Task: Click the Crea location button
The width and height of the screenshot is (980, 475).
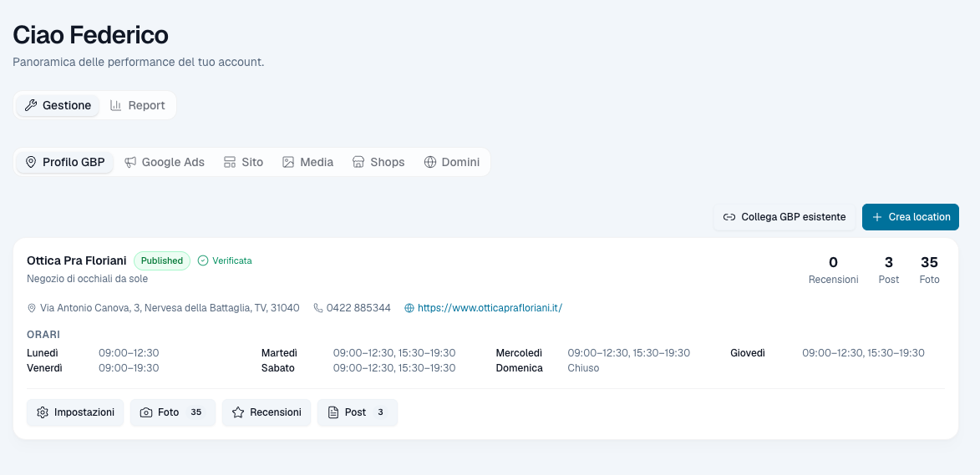Action: [x=911, y=217]
